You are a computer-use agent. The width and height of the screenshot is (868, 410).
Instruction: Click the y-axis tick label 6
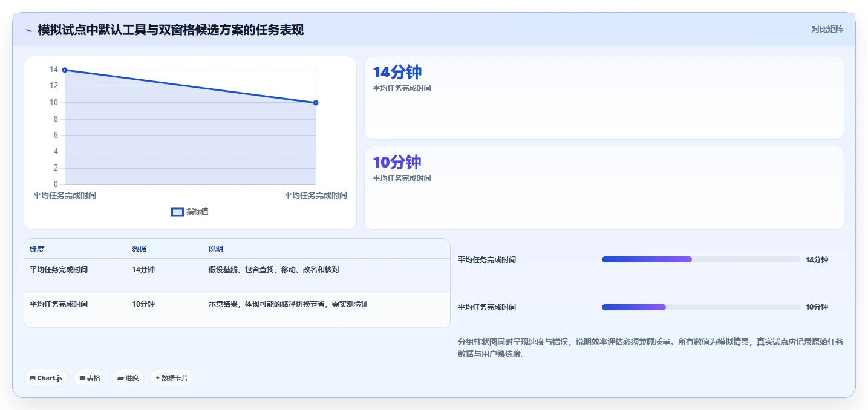click(x=56, y=135)
